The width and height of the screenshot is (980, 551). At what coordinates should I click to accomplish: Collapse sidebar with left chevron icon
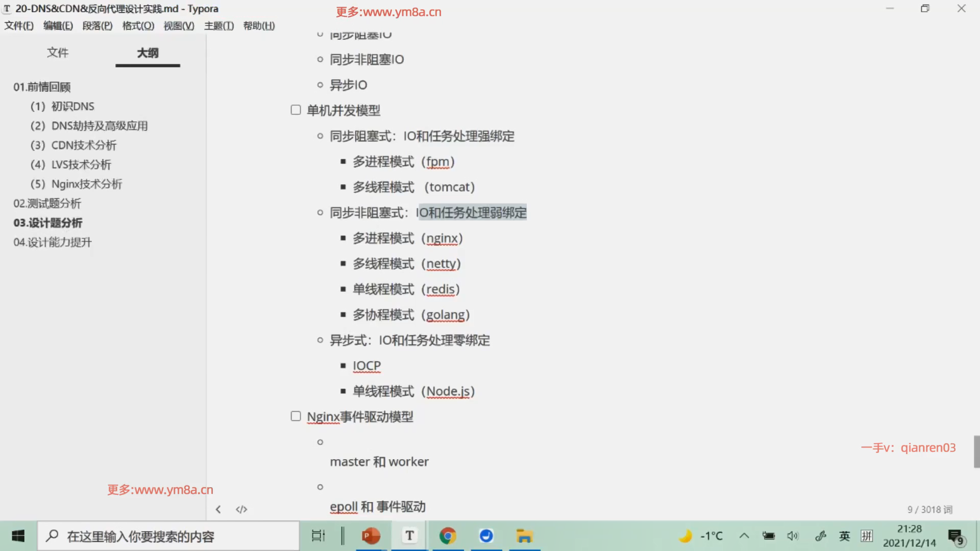(218, 509)
